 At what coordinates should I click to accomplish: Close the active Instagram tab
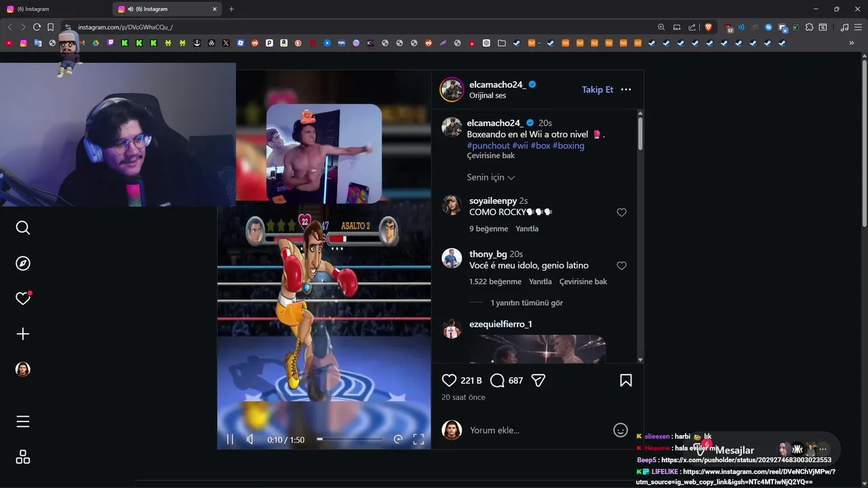click(x=215, y=9)
